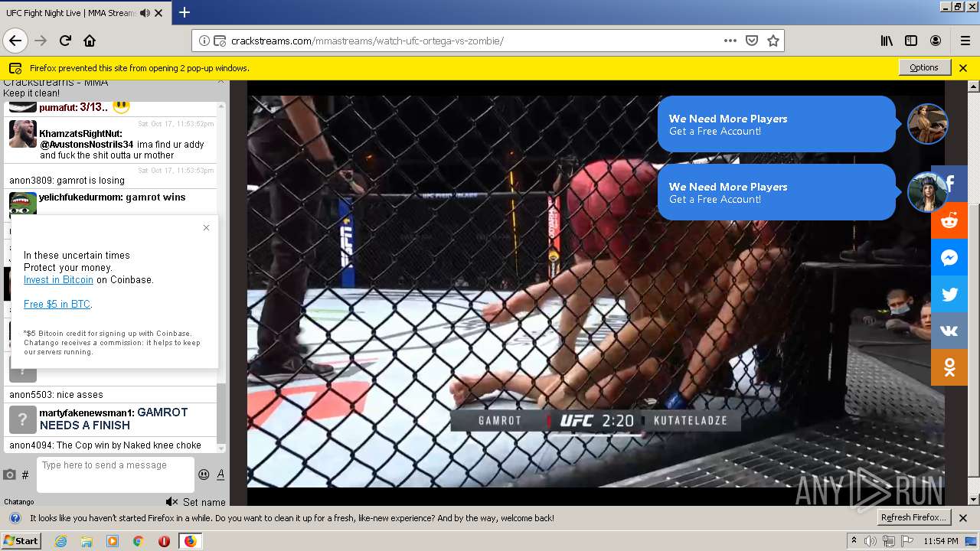
Task: Click KhamzatsRightNut's avatar in chat
Action: [x=23, y=134]
